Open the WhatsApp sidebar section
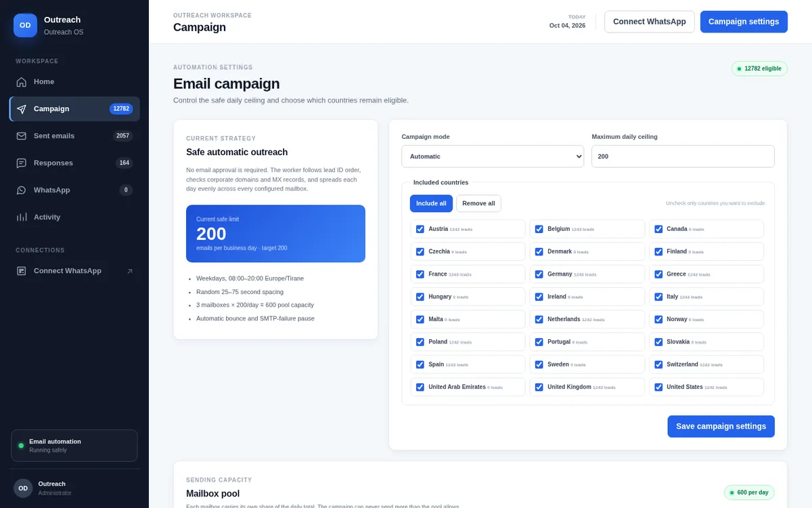 point(74,190)
